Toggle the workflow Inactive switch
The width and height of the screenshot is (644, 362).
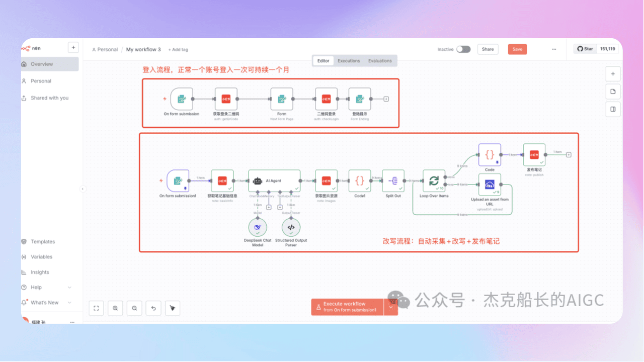tap(463, 49)
